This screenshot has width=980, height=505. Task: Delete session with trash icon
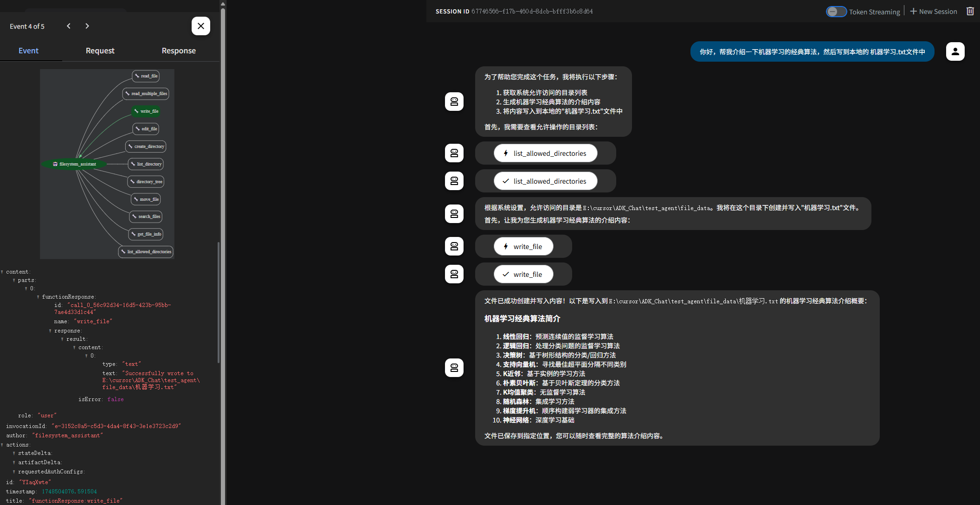(x=970, y=12)
